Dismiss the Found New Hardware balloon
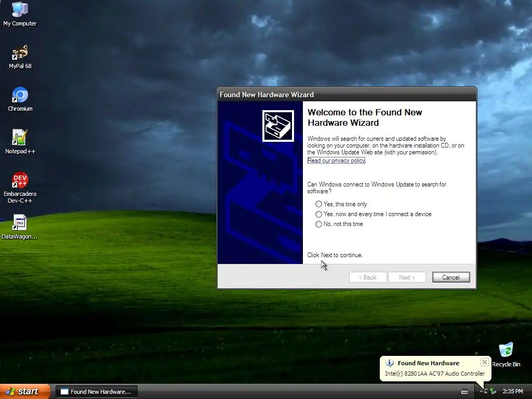The height and width of the screenshot is (399, 532). tap(485, 362)
